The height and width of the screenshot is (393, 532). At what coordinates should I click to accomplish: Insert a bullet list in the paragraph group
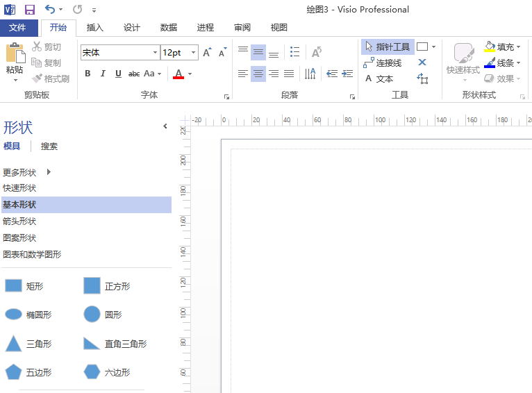[x=295, y=52]
